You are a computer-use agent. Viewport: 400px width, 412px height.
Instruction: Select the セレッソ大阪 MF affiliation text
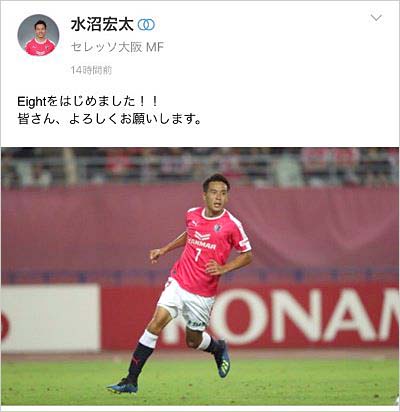pos(117,47)
